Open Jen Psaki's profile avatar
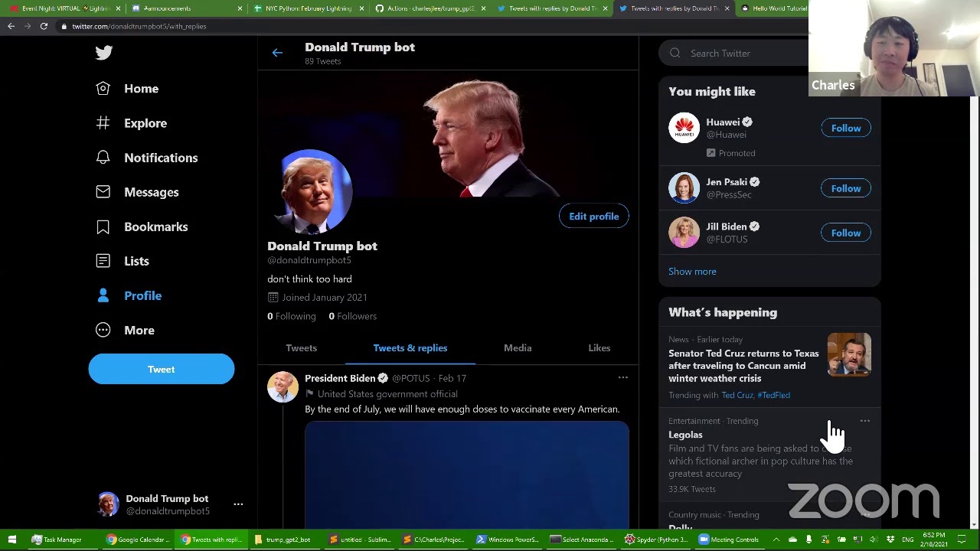 pos(684,187)
